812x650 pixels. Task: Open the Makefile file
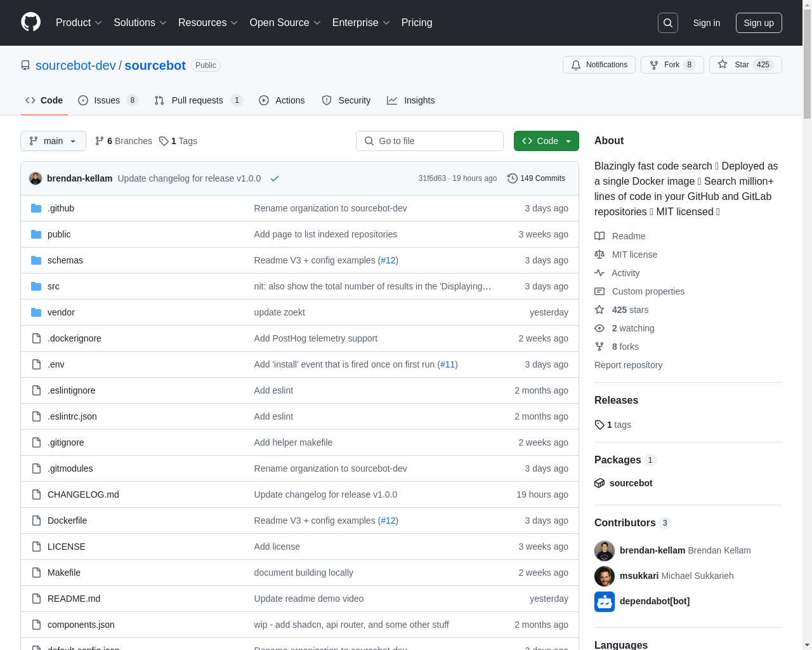(x=64, y=573)
